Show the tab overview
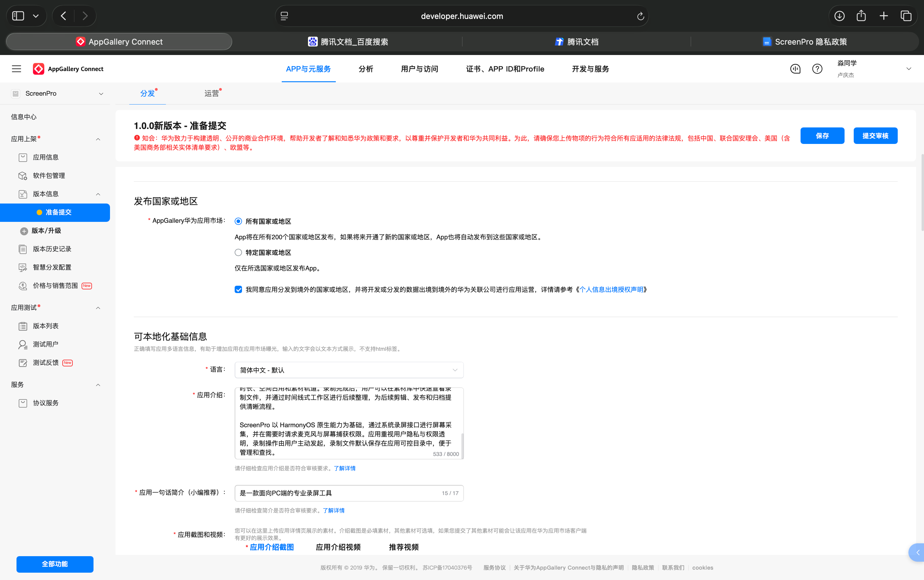 tap(906, 16)
